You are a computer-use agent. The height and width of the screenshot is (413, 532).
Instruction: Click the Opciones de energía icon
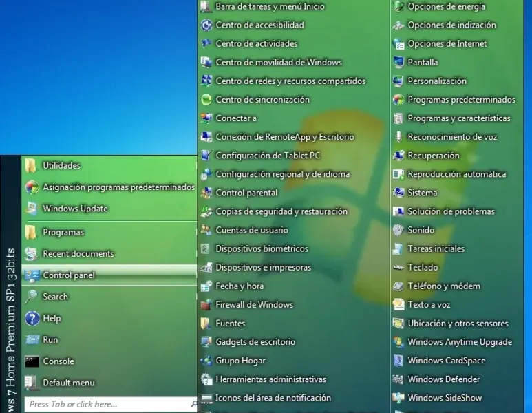(398, 6)
